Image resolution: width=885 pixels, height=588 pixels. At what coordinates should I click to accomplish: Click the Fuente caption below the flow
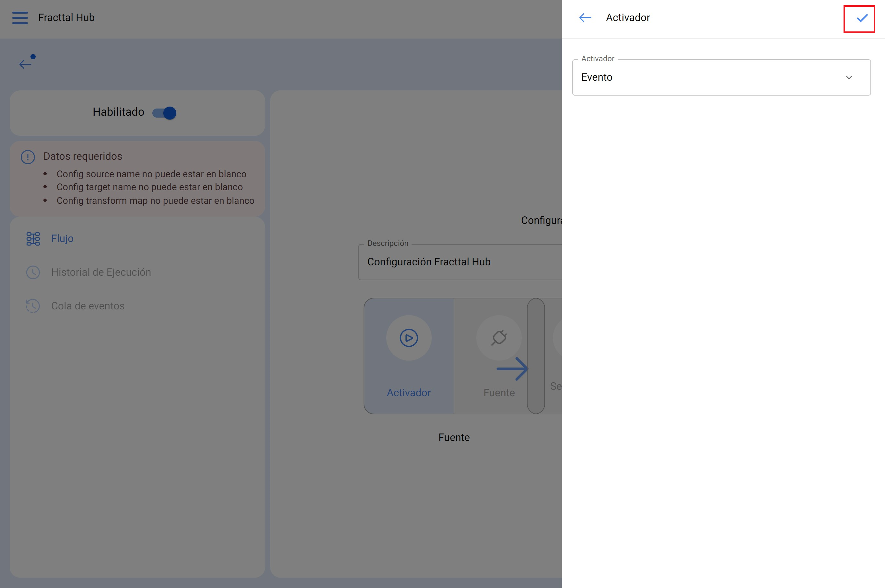pos(454,437)
